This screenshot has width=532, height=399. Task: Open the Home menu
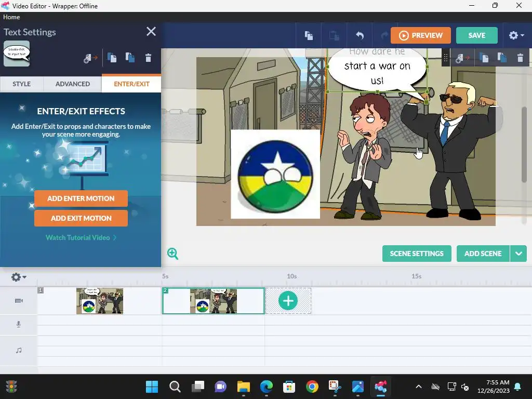[11, 17]
